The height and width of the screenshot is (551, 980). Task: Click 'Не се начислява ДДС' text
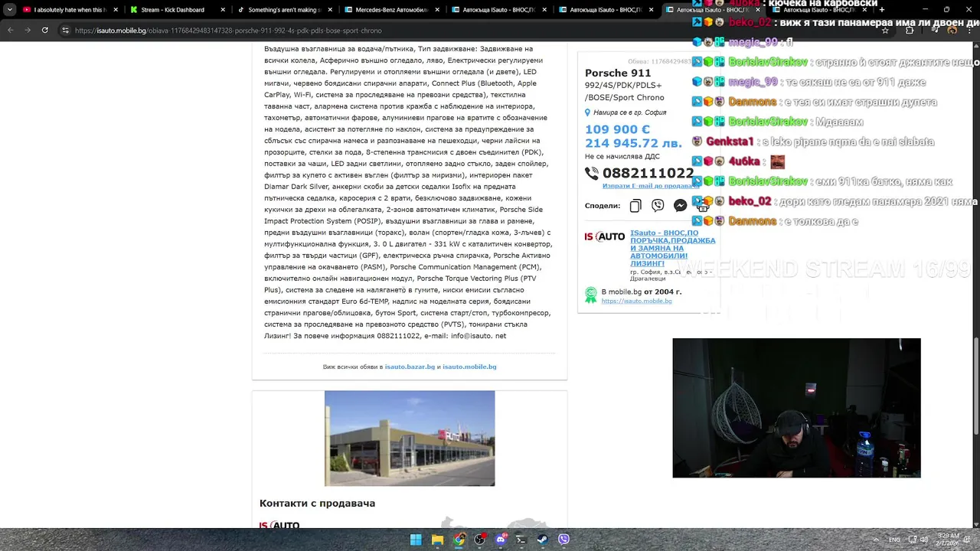tap(622, 156)
